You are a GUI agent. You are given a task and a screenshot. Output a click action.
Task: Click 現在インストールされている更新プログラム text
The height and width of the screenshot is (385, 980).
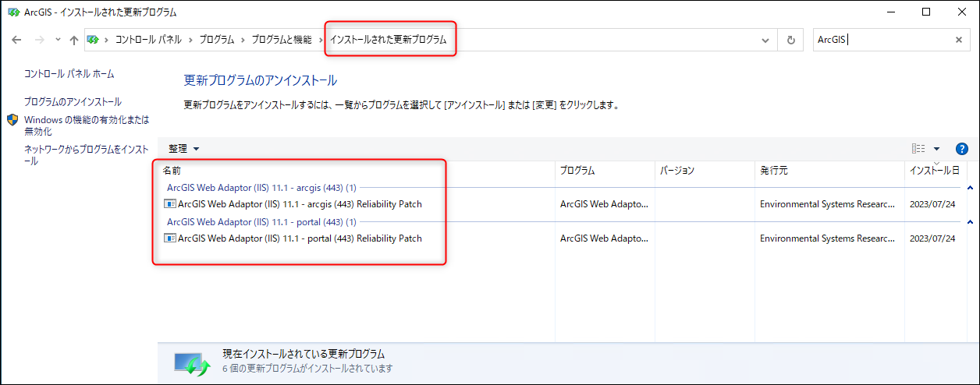tap(304, 354)
